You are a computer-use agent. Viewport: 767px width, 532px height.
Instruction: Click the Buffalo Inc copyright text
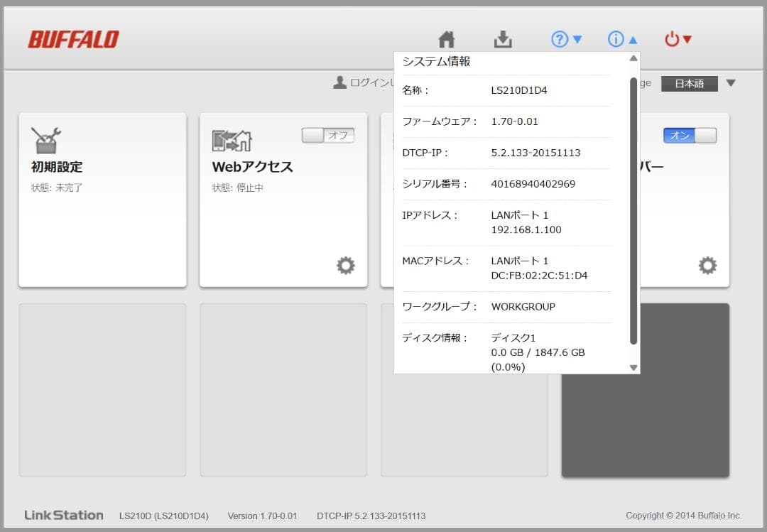(x=683, y=516)
